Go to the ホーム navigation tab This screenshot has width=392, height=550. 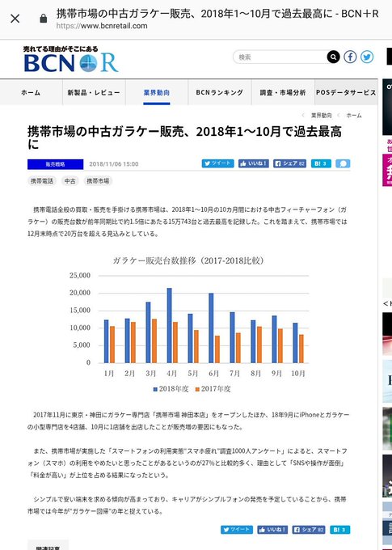31,92
